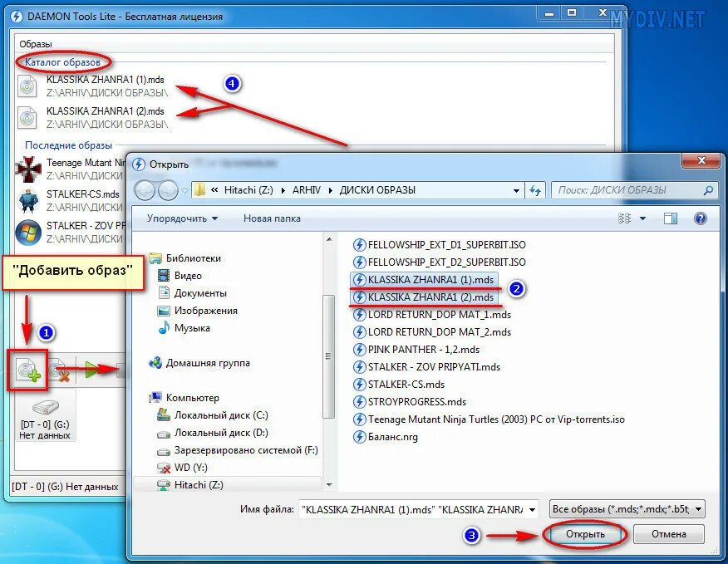This screenshot has width=728, height=564.
Task: Expand the Упорядочить dropdown menu
Action: pos(182,218)
